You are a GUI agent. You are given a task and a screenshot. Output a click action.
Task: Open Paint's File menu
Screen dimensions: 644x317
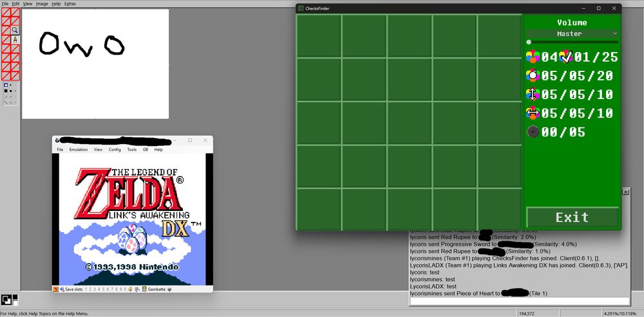pyautogui.click(x=5, y=4)
